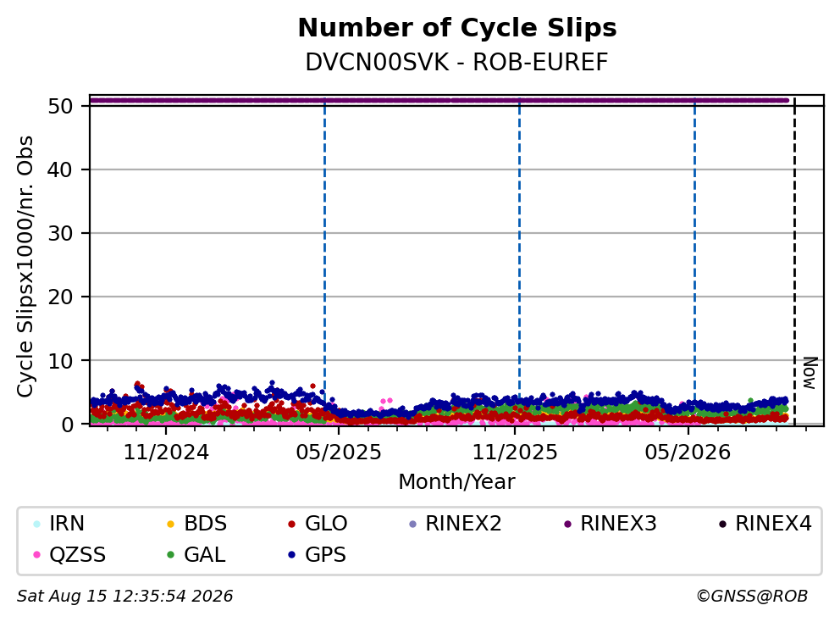Screen dimensions: 840x622
Task: Click the BDS legend orange dot
Action: point(171,524)
